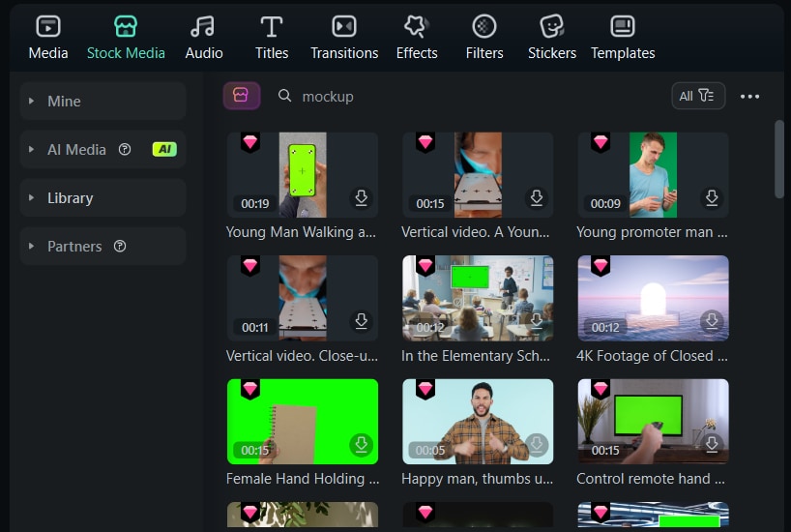
Task: Select the Young Man Walking thumbnail
Action: pyautogui.click(x=303, y=175)
